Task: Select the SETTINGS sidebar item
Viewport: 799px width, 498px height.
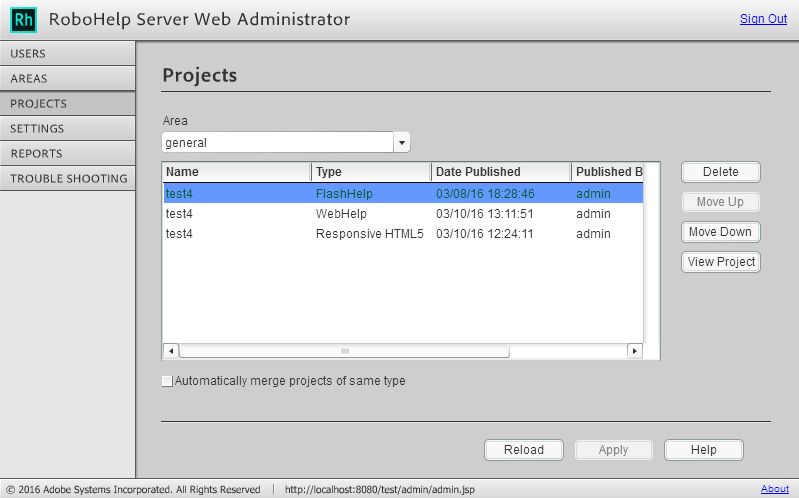Action: (68, 128)
